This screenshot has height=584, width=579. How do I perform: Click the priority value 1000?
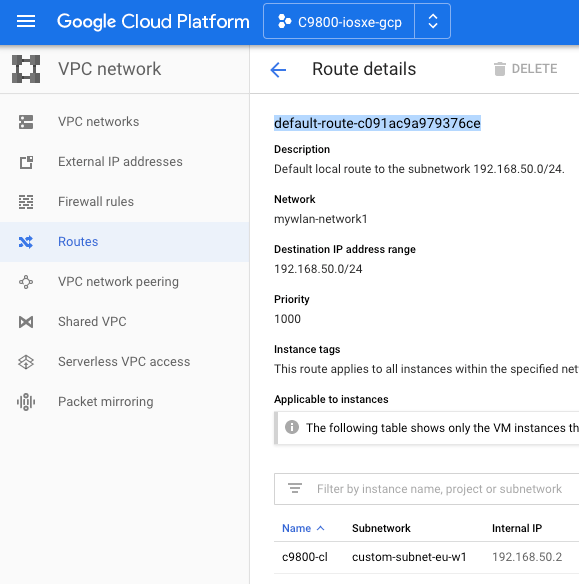pos(287,319)
